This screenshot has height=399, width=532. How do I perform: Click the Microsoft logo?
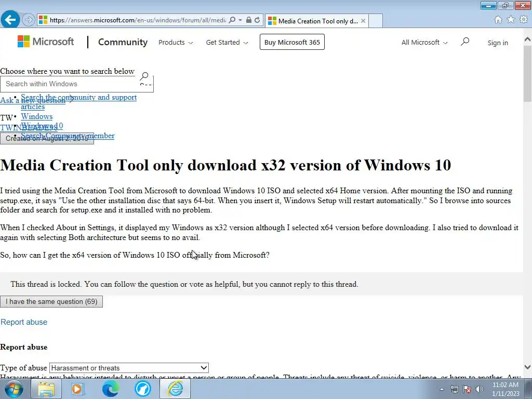[46, 42]
